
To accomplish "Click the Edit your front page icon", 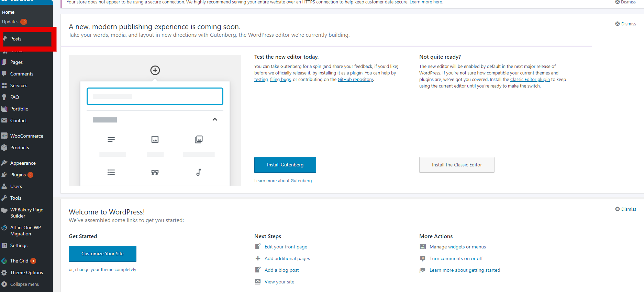I will point(258,246).
